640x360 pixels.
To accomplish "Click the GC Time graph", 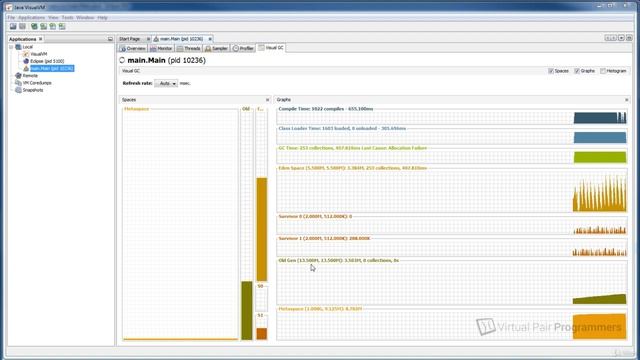I will pyautogui.click(x=452, y=157).
